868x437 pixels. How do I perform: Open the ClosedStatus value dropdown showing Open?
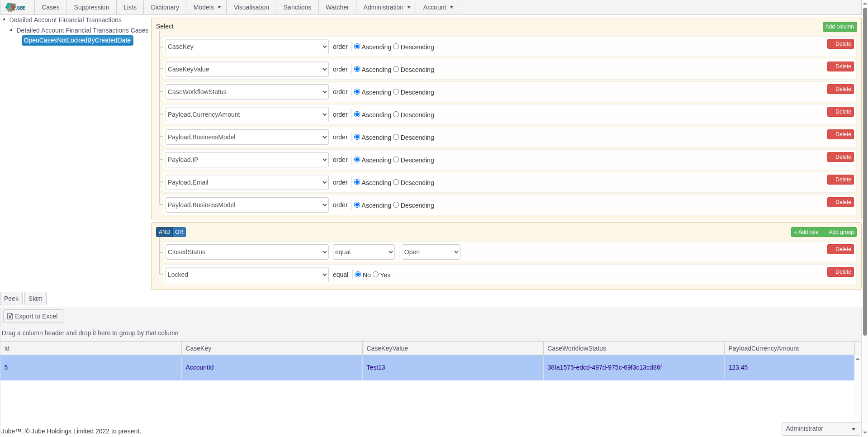coord(430,252)
